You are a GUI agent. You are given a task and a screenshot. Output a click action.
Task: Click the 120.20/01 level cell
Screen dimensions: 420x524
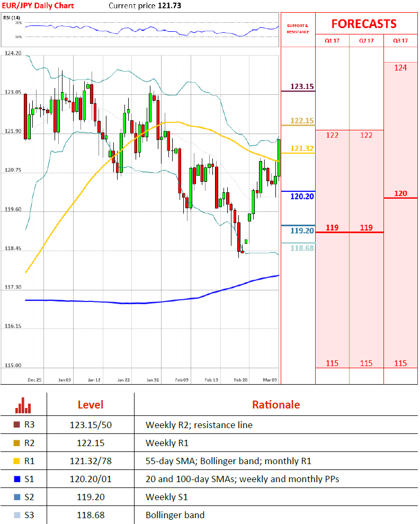(91, 479)
